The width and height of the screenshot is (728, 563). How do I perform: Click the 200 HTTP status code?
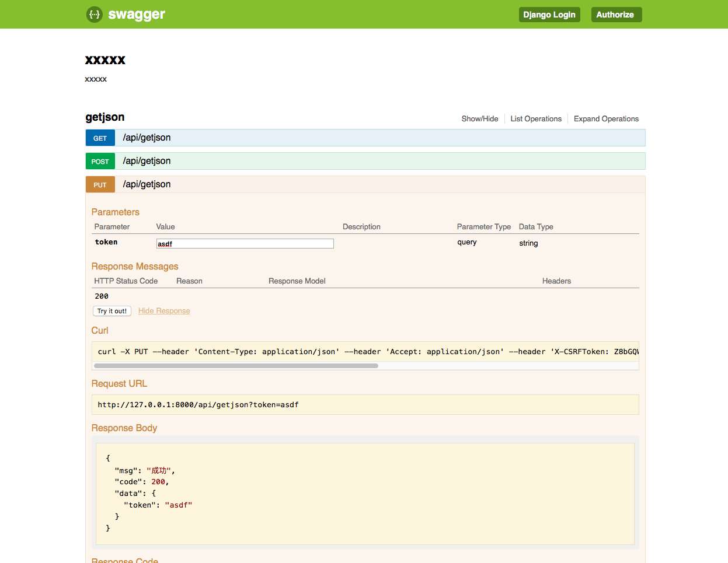click(x=102, y=296)
